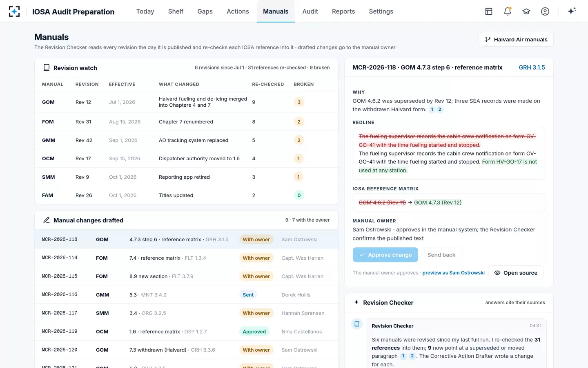Click the Send back button
Viewport: 588px width, 368px height.
tap(441, 255)
